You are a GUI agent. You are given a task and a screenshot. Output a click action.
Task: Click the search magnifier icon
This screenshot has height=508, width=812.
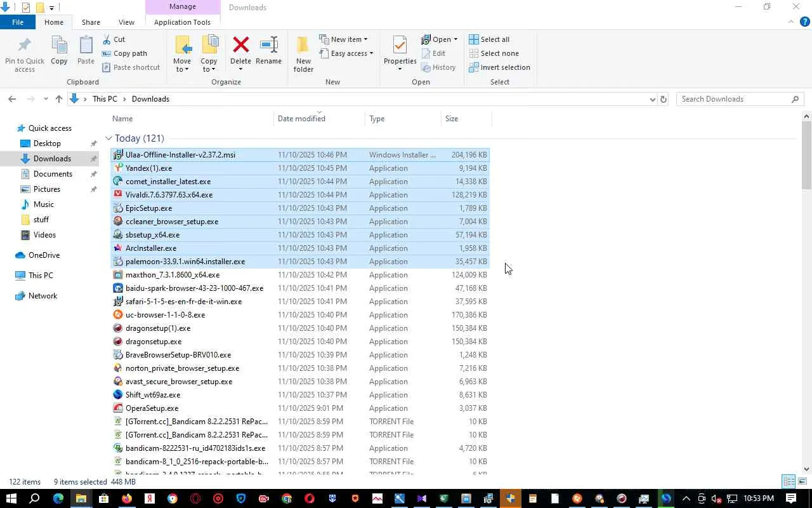pos(795,99)
